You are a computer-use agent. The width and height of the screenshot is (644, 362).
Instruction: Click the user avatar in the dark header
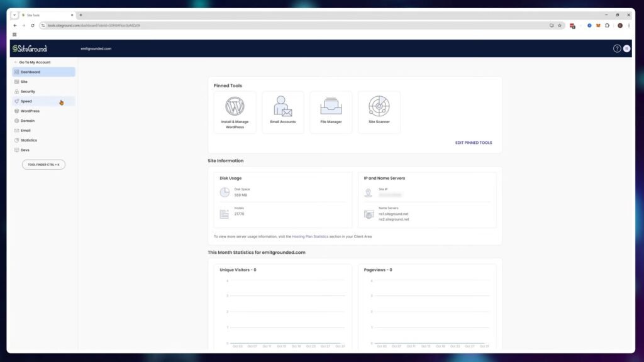[x=626, y=48]
